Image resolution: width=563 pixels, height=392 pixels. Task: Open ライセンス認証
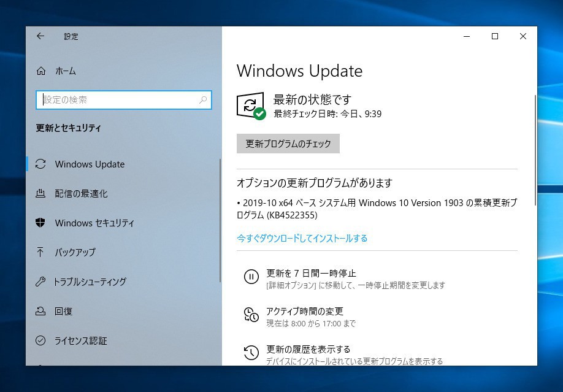pos(81,340)
